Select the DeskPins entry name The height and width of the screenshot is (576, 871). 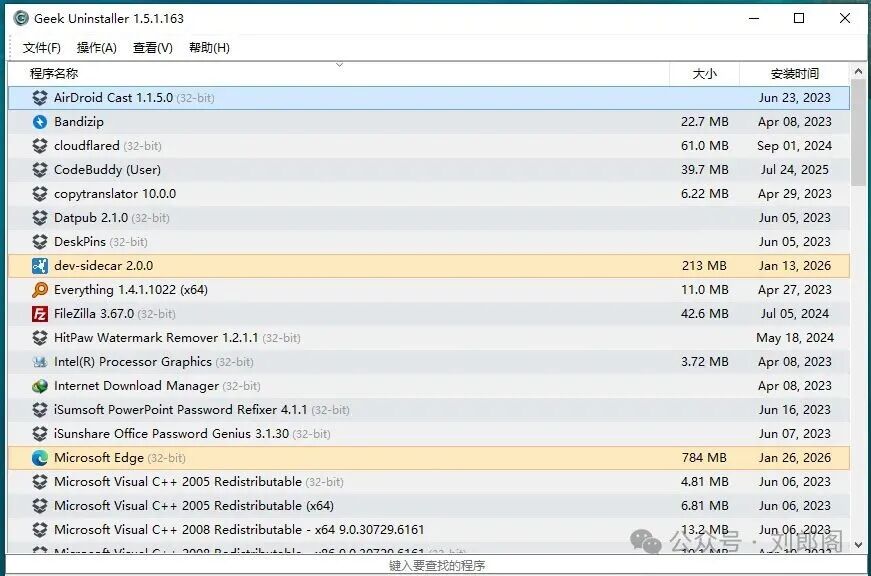(x=79, y=242)
